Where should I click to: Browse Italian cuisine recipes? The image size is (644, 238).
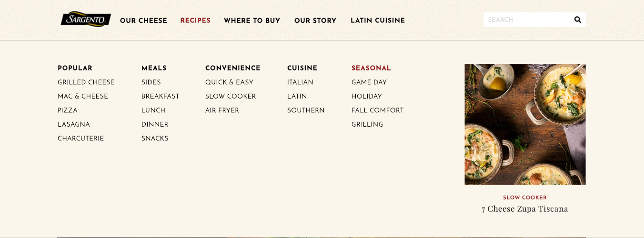300,82
